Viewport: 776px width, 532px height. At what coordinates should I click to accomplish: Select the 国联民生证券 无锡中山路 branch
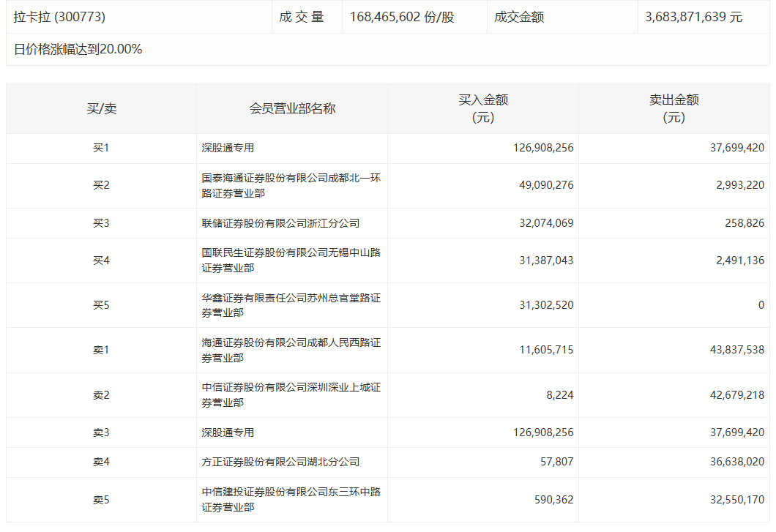coord(291,261)
